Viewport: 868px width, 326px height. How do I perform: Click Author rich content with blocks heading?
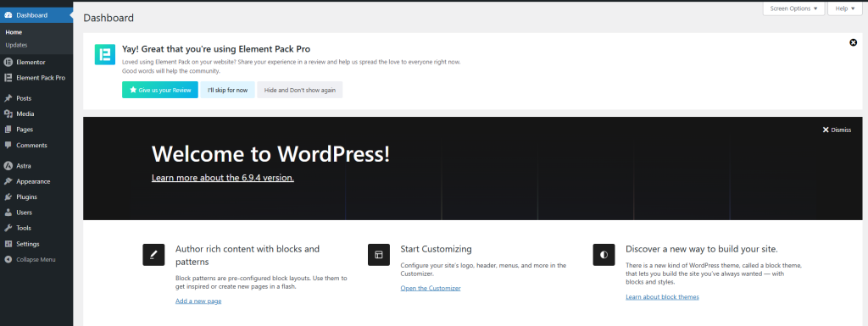248,255
